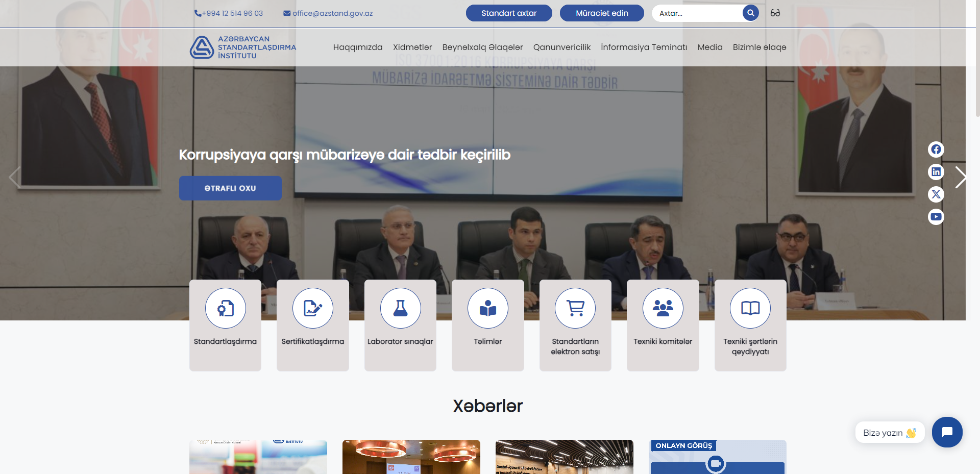The image size is (980, 474).
Task: Open the Xidmətlər menu
Action: pyautogui.click(x=412, y=47)
